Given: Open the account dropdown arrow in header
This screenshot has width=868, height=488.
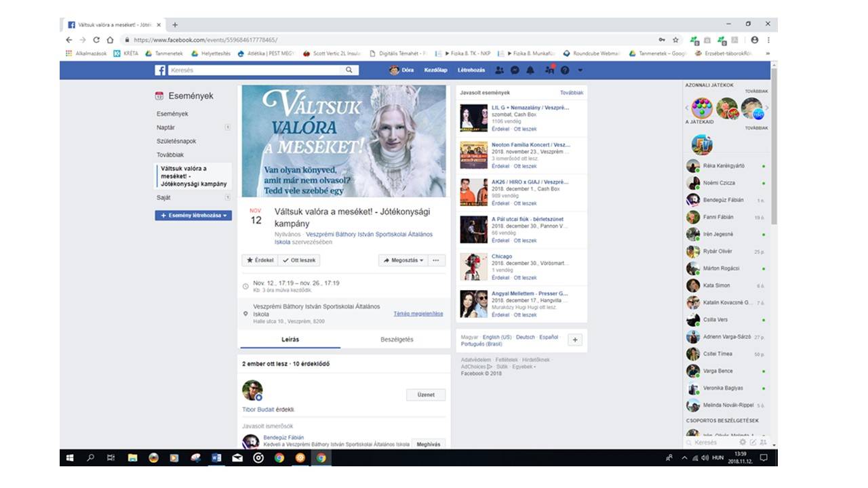Looking at the screenshot, I should (580, 70).
